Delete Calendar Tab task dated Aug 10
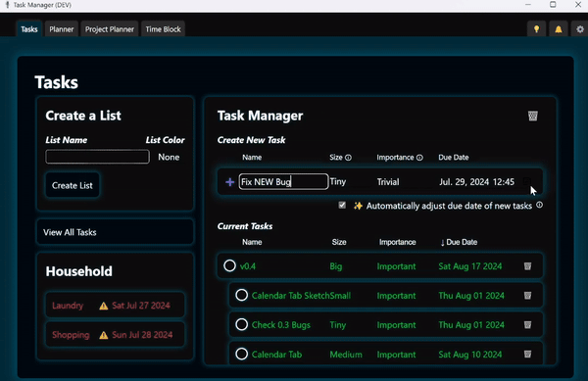This screenshot has width=588, height=381. click(x=527, y=354)
